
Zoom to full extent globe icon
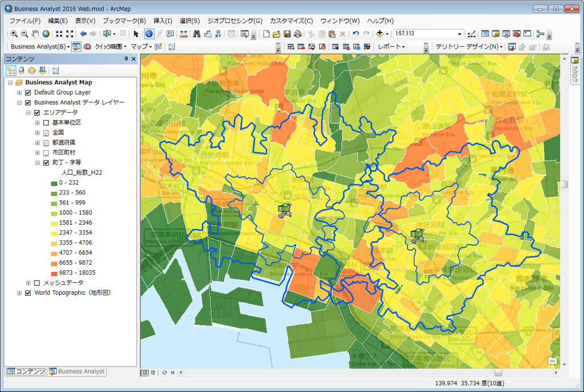pyautogui.click(x=46, y=34)
